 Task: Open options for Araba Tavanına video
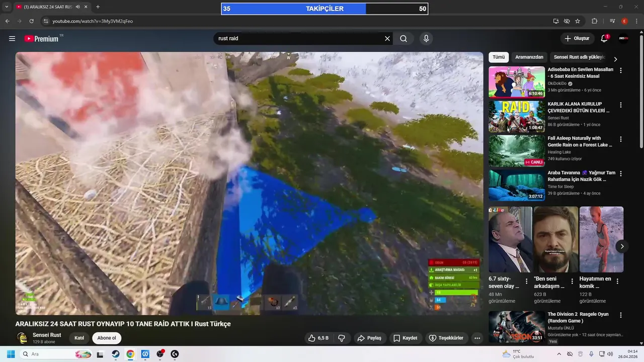(x=620, y=173)
